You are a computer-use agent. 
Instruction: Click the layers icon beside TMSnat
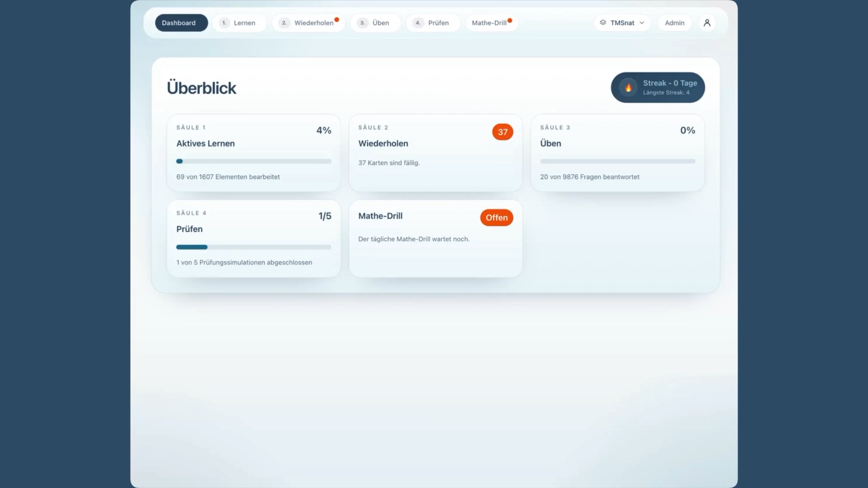pyautogui.click(x=603, y=23)
